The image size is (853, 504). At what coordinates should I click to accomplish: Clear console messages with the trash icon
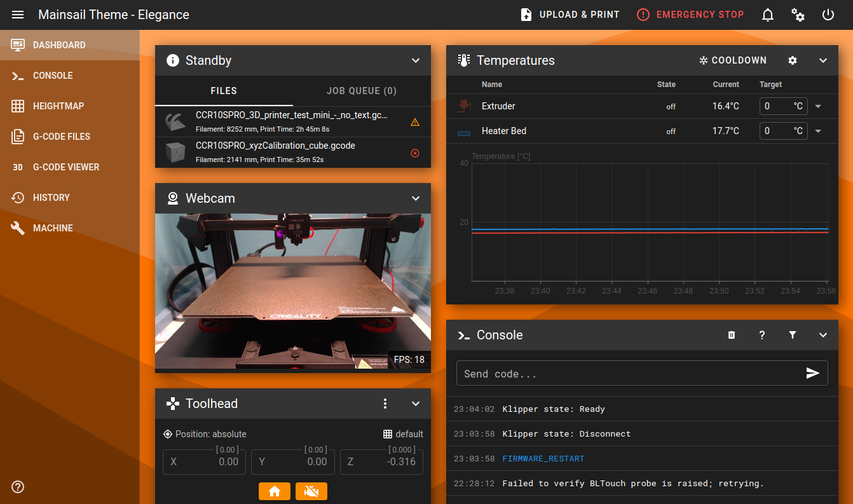tap(731, 335)
